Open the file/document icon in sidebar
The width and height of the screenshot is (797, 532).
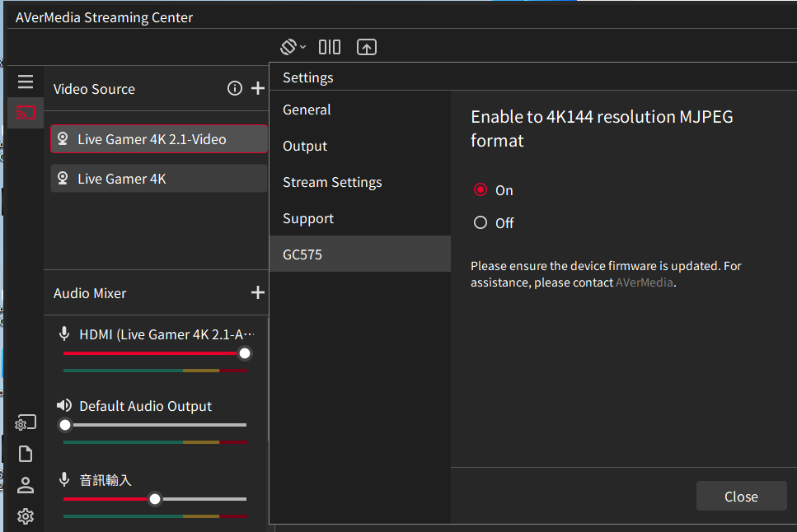[x=26, y=454]
